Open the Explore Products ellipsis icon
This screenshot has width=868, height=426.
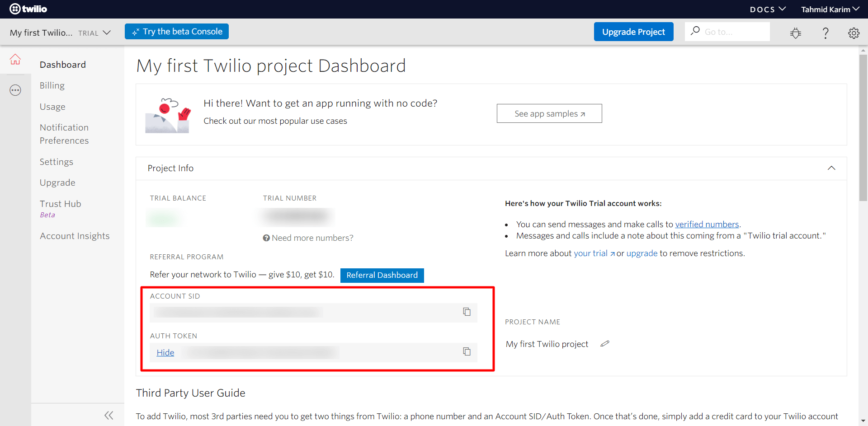[15, 90]
